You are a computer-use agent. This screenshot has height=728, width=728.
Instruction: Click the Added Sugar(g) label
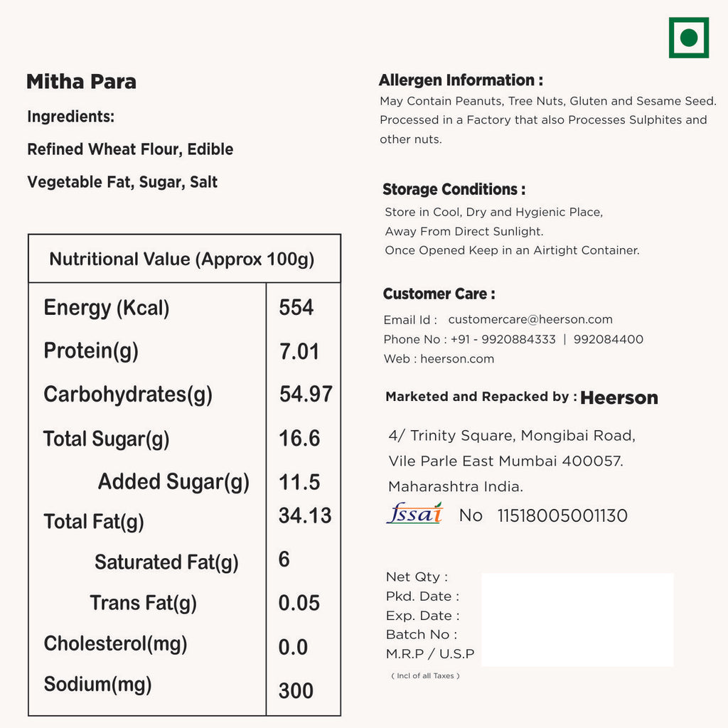click(173, 482)
